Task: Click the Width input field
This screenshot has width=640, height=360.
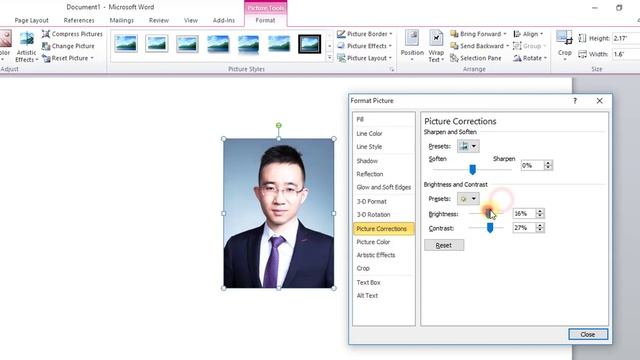Action: pyautogui.click(x=626, y=54)
